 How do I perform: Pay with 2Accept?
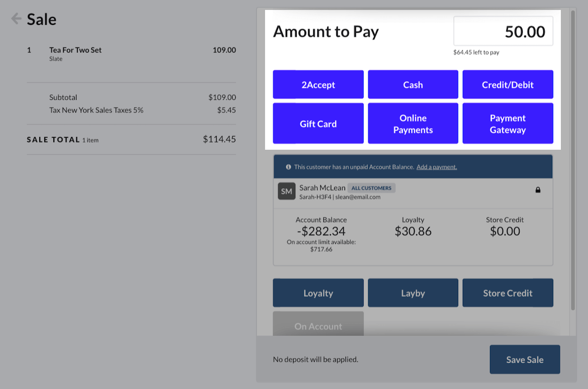[318, 85]
